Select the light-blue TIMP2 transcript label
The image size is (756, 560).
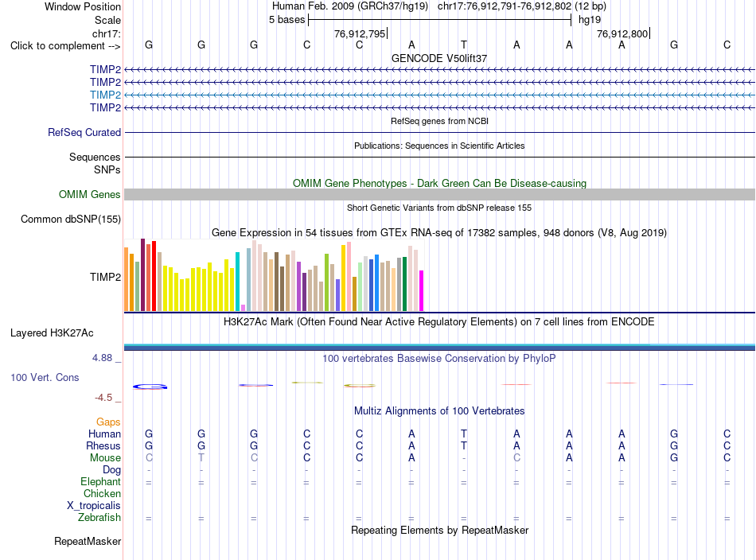click(105, 95)
